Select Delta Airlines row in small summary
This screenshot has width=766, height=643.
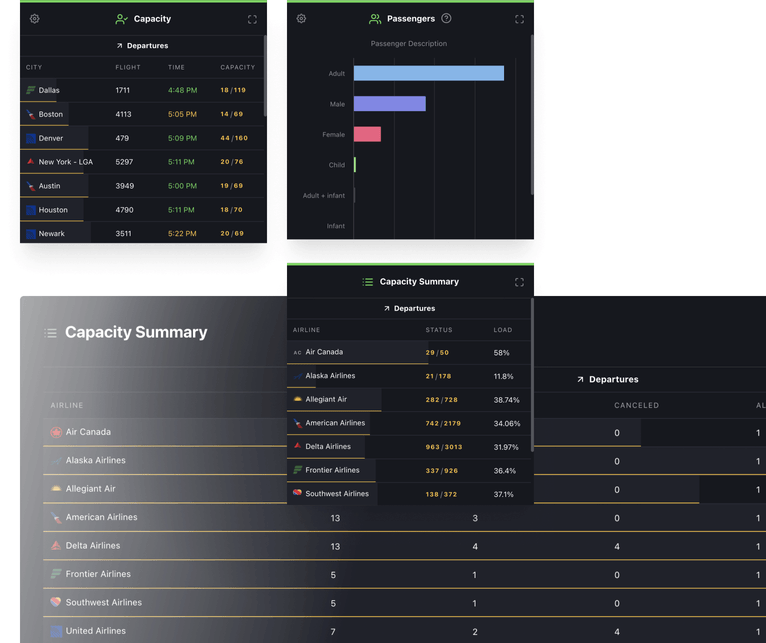pyautogui.click(x=409, y=447)
